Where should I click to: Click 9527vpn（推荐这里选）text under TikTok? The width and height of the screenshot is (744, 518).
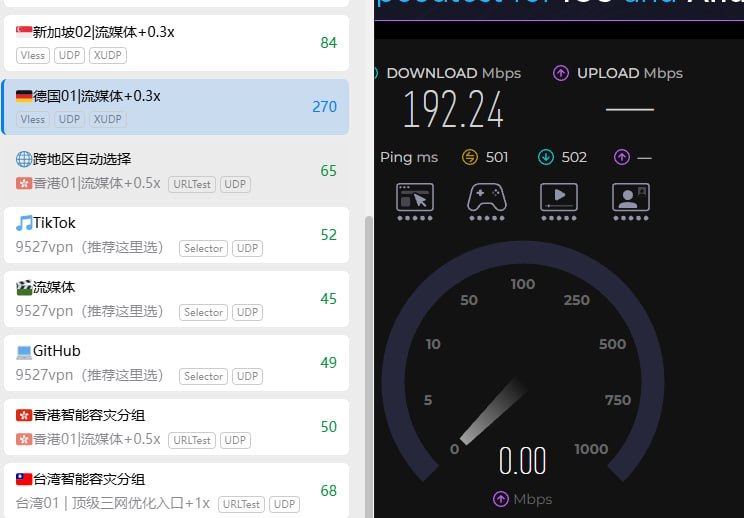pos(89,248)
